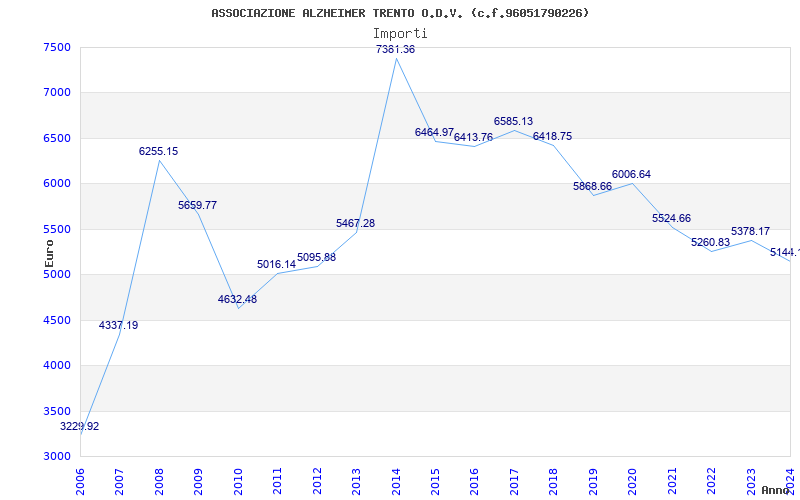Click the 5016.14 data label
800x500 pixels.
(x=276, y=264)
